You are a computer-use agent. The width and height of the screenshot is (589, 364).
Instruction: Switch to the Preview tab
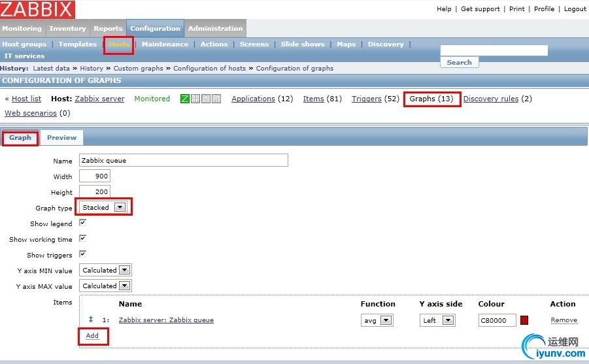point(61,138)
